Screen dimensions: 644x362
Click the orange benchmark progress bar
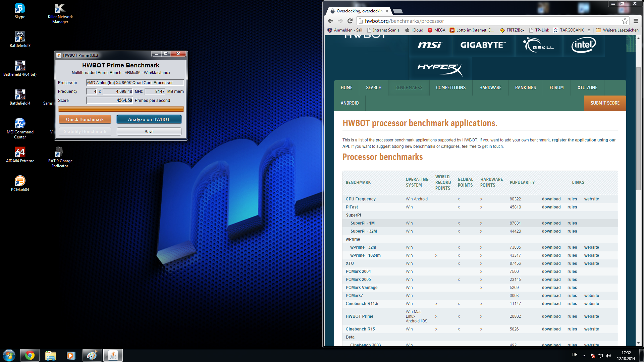[121, 109]
